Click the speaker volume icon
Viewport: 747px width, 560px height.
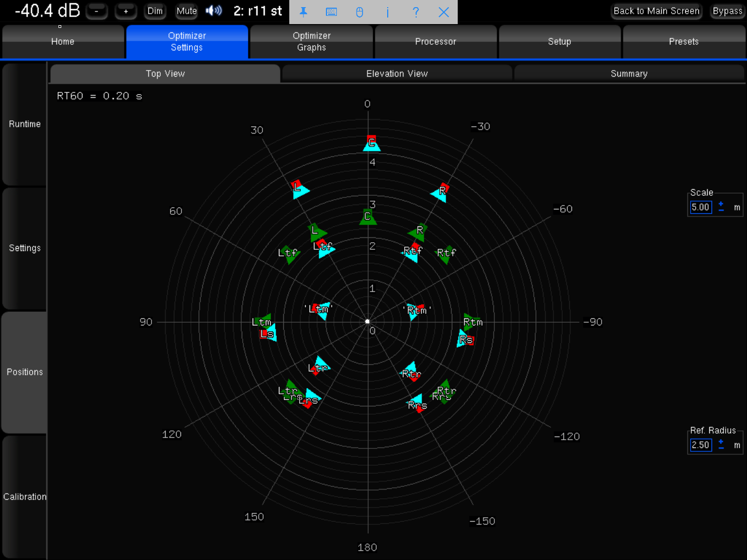pyautogui.click(x=214, y=10)
